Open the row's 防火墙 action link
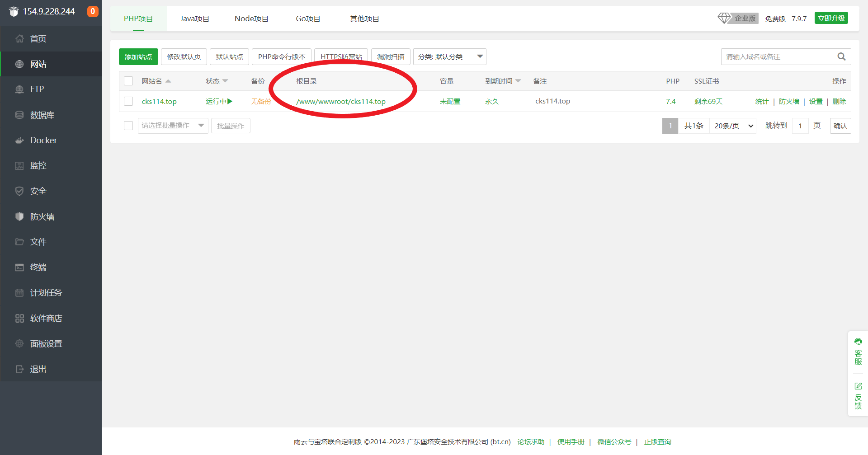Image resolution: width=868 pixels, height=455 pixels. [x=789, y=101]
